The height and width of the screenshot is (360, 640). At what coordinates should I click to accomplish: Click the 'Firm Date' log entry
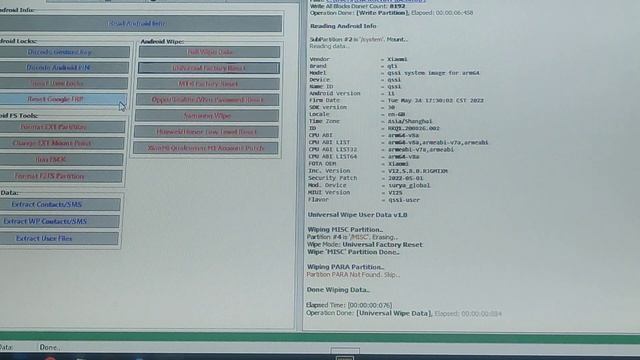pos(396,100)
